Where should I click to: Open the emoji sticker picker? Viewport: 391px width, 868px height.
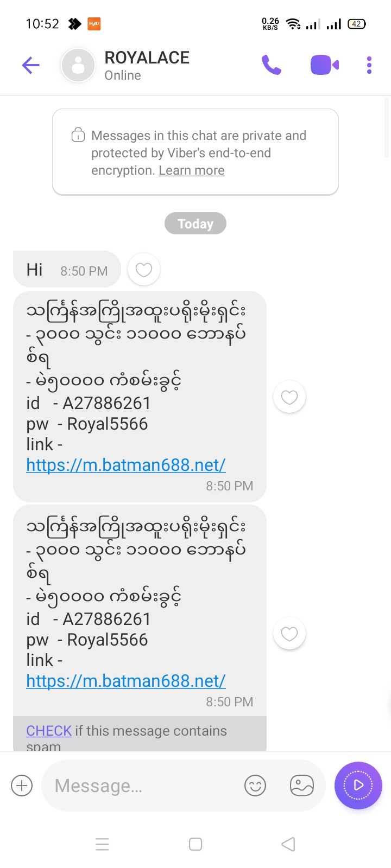[x=255, y=786]
